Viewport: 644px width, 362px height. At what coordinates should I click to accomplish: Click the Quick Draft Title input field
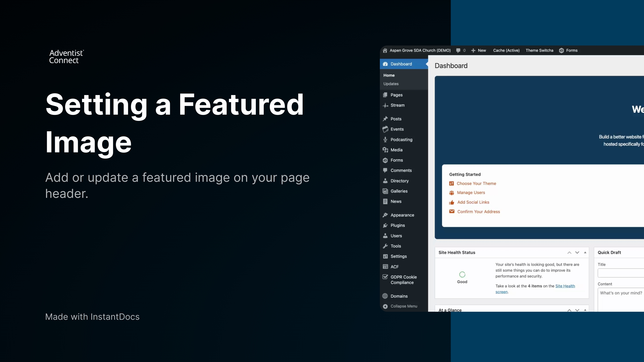(621, 273)
